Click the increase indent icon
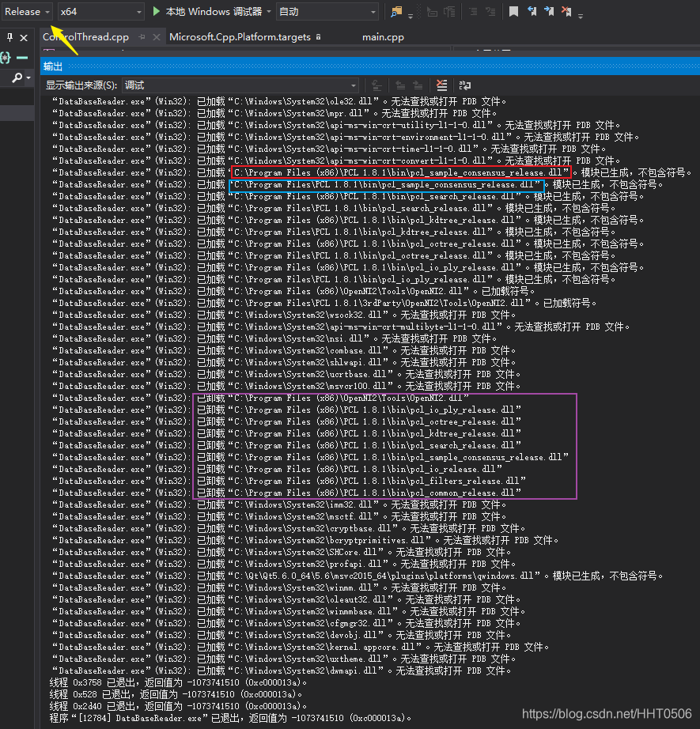Viewport: 700px width, 729px height. pyautogui.click(x=490, y=12)
